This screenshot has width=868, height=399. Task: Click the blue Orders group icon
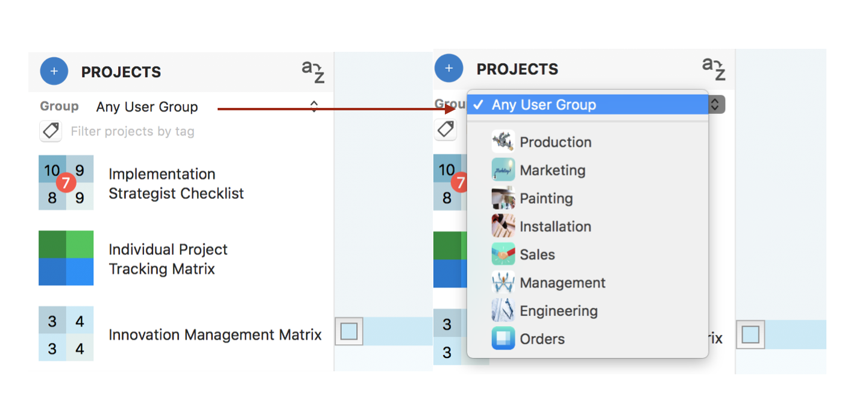point(503,339)
